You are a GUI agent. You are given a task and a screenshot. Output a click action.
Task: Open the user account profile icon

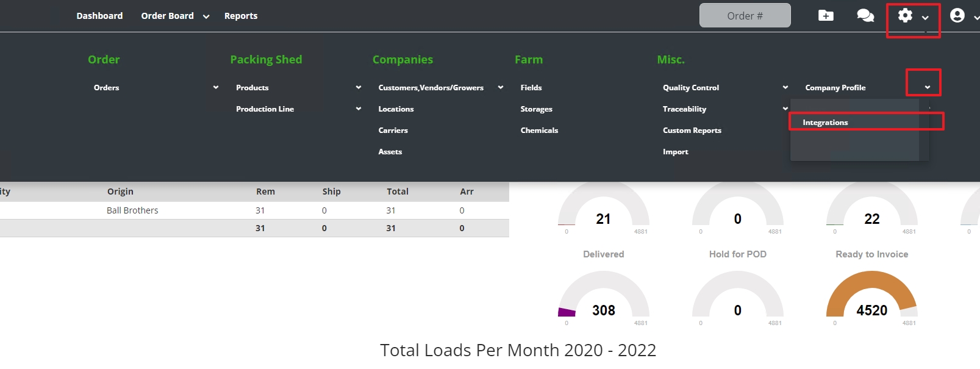click(x=957, y=16)
